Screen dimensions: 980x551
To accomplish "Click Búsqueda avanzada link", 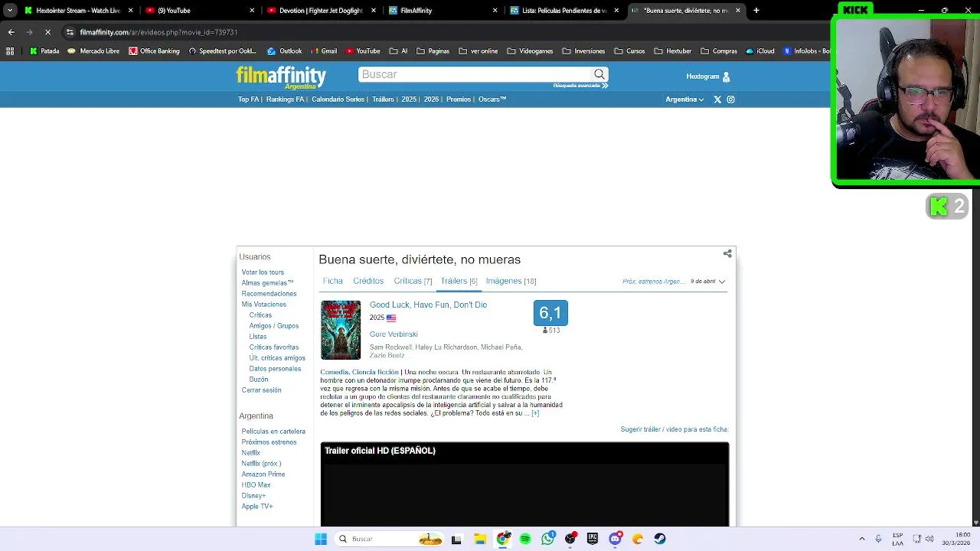I will tap(580, 86).
